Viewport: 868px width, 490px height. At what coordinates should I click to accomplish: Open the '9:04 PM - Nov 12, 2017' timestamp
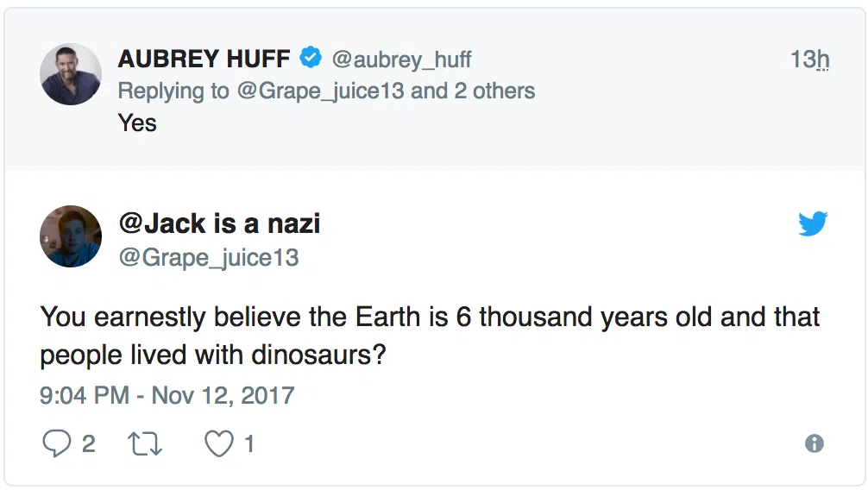click(x=167, y=396)
